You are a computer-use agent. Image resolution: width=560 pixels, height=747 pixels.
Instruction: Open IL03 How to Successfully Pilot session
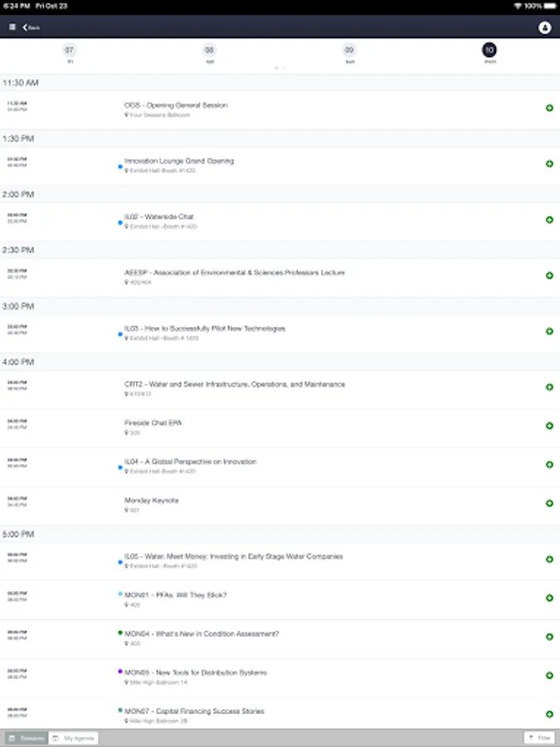coord(205,329)
